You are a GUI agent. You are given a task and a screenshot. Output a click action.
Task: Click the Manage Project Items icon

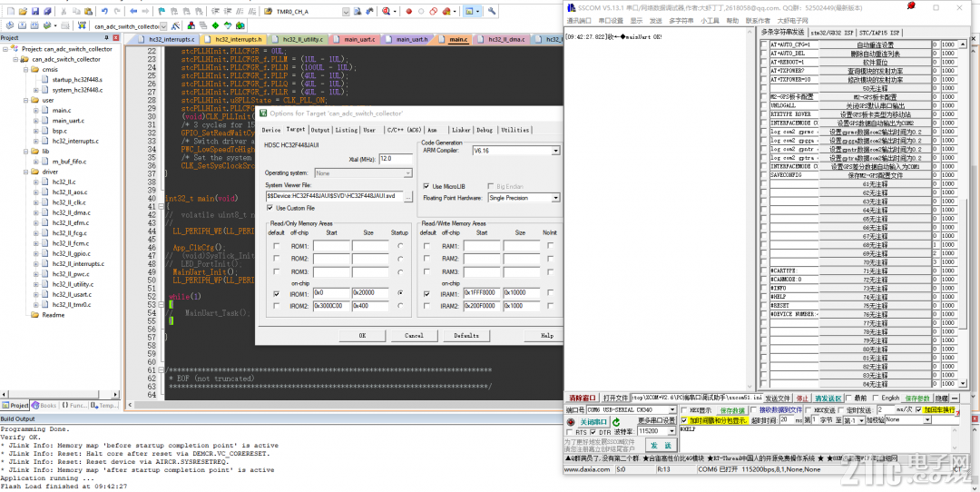pos(191,26)
